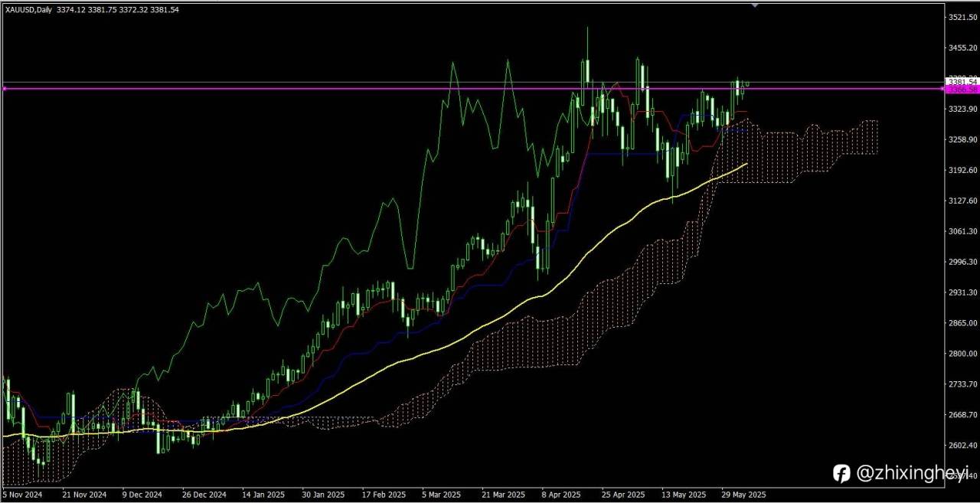Click the 2931.30 price axis label
980x503 pixels.
[962, 292]
